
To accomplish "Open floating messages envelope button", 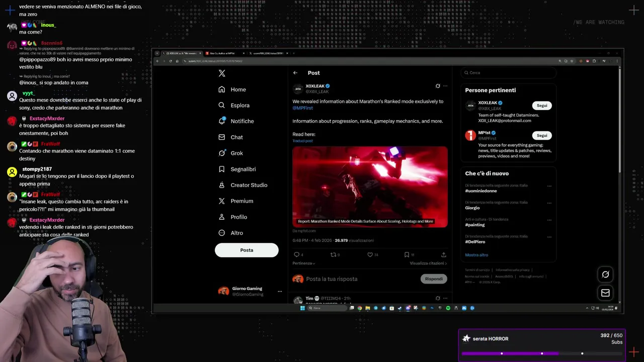I will click(605, 293).
